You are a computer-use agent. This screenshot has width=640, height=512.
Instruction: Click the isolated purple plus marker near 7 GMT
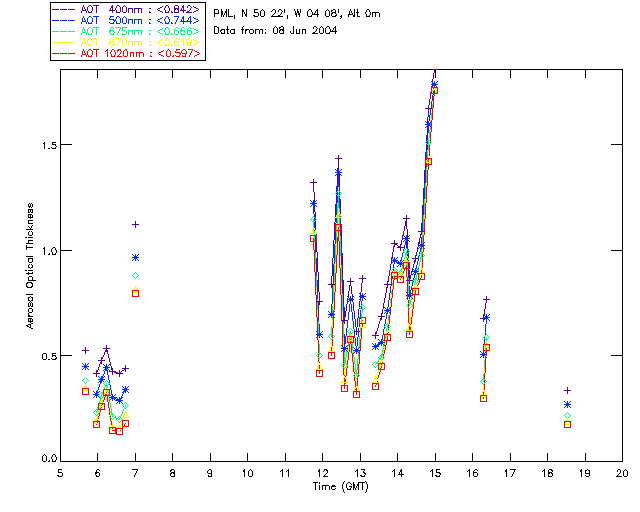pyautogui.click(x=135, y=224)
